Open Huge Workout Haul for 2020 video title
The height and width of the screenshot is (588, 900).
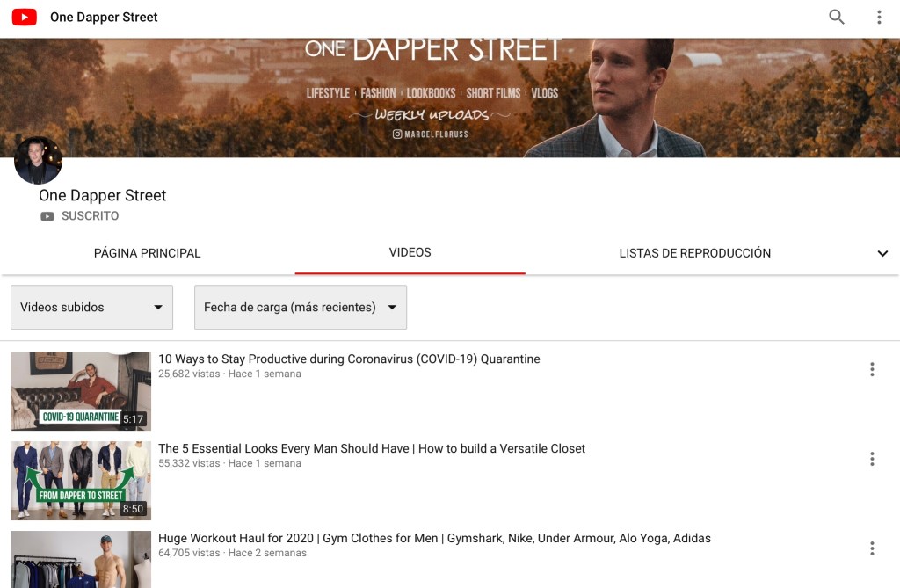coord(434,539)
